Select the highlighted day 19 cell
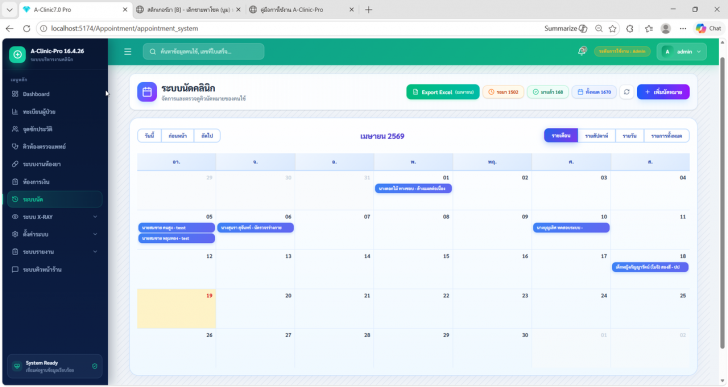 (176, 309)
